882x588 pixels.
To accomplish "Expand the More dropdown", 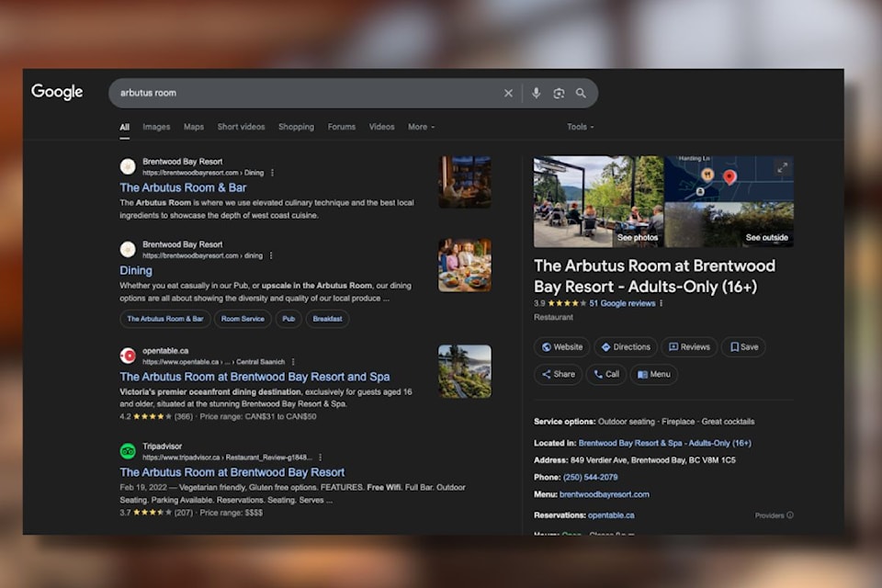I will (x=422, y=127).
